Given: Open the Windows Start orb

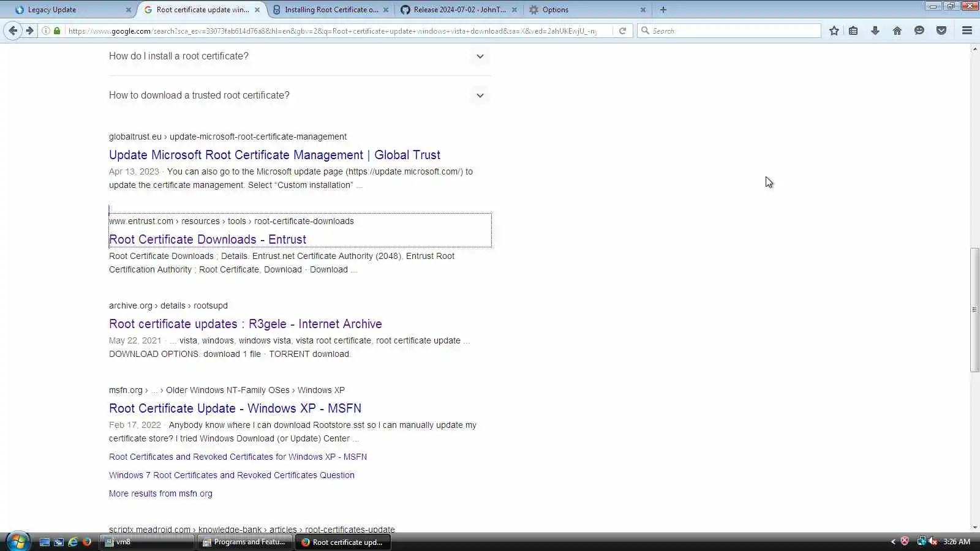Looking at the screenshot, I should 17,541.
